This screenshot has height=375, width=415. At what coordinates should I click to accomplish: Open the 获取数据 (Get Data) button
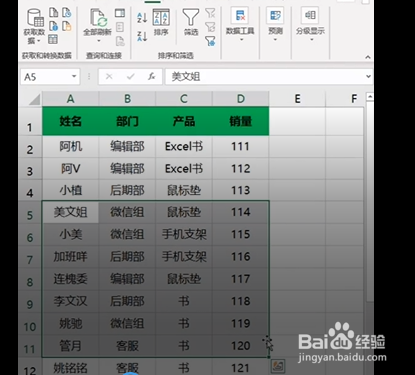[x=34, y=27]
